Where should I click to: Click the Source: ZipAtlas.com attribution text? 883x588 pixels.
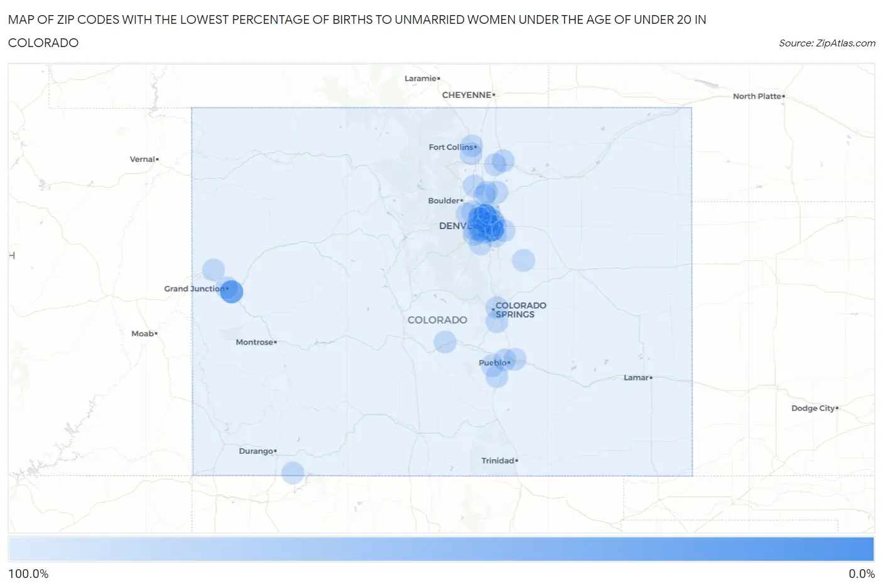click(x=826, y=43)
